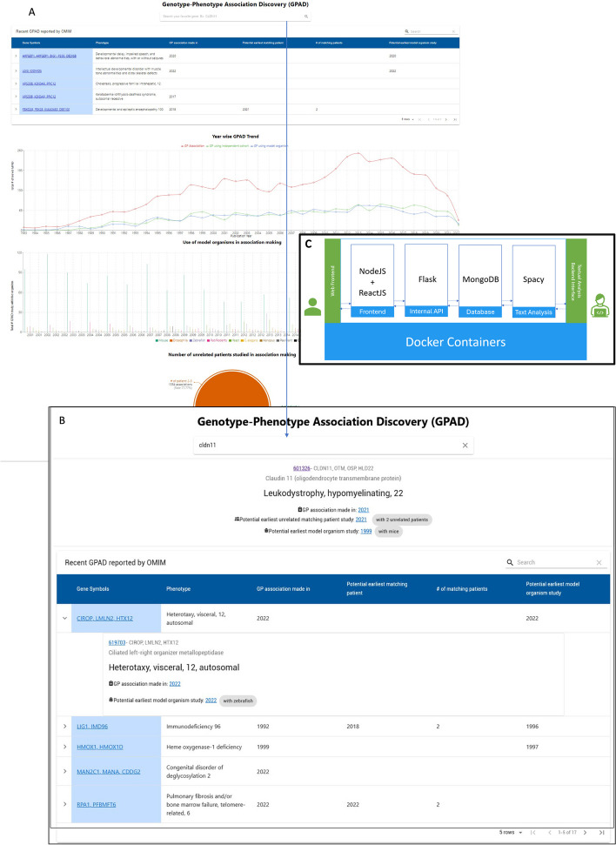
Task: Click the magnifier icon in the lower table search
Action: click(x=510, y=562)
